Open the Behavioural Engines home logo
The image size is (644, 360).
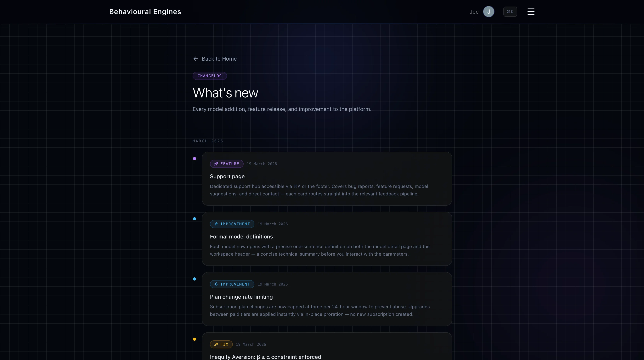(x=145, y=12)
